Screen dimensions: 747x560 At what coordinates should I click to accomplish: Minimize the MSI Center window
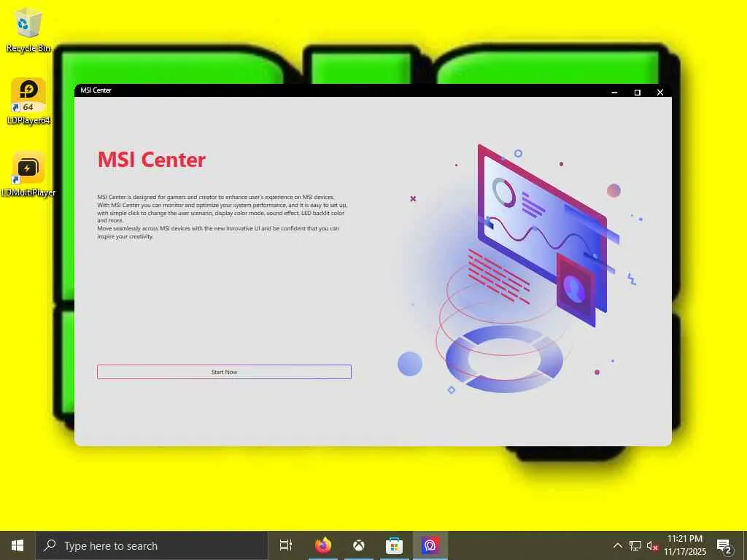tap(614, 92)
